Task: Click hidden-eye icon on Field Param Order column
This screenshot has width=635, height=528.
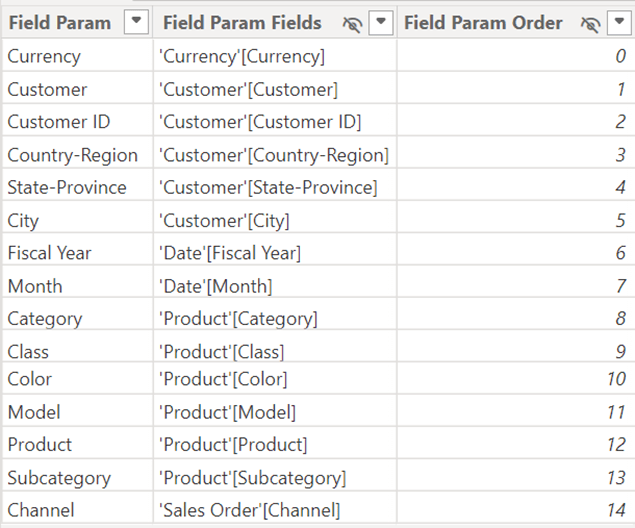Action: click(590, 23)
